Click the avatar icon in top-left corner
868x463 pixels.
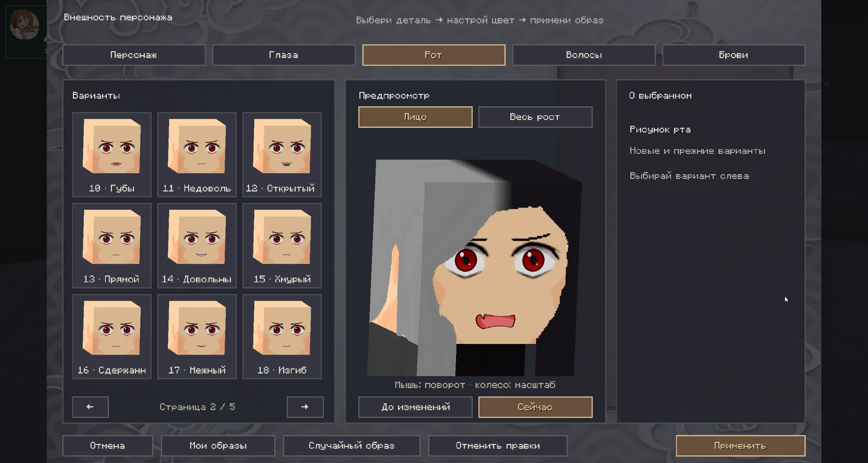pos(24,25)
